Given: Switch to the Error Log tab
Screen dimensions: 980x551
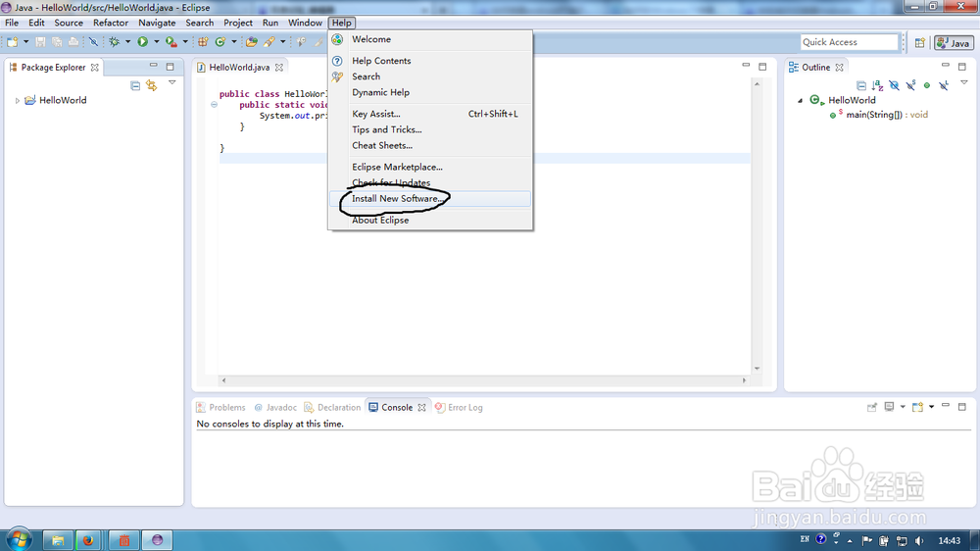Looking at the screenshot, I should coord(459,407).
